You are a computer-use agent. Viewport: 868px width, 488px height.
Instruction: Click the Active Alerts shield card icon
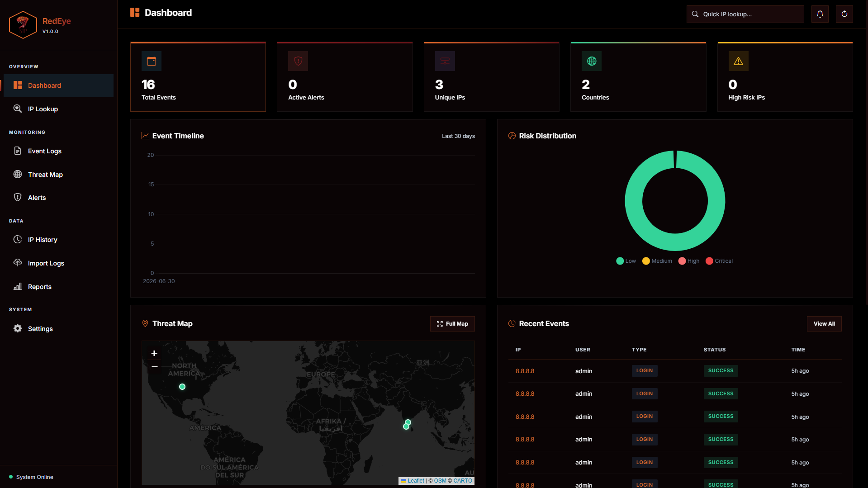click(x=298, y=61)
